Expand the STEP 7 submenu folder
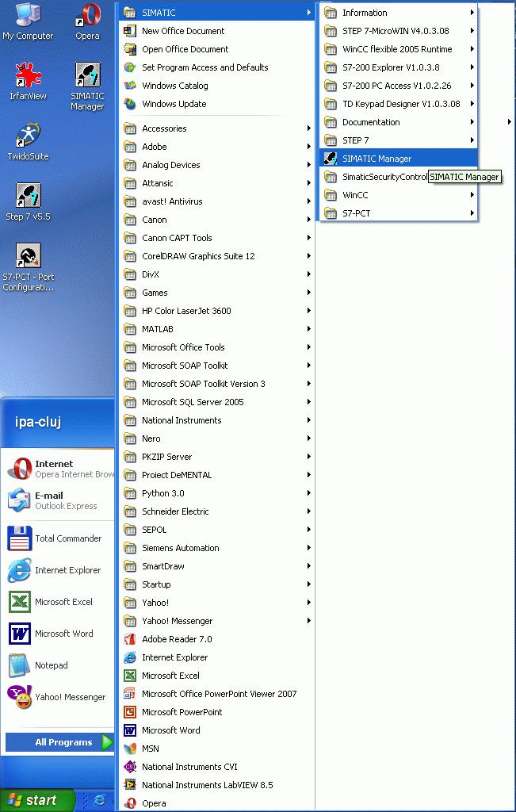The image size is (516, 812). (x=398, y=140)
